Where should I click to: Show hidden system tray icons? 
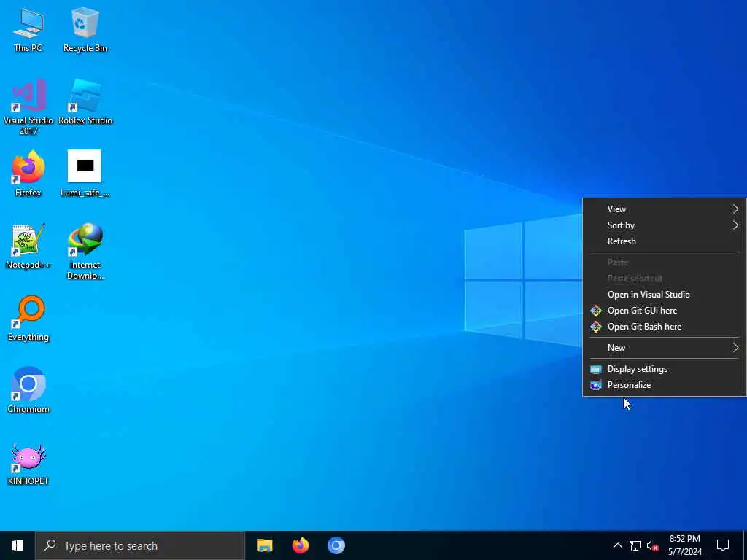(617, 545)
